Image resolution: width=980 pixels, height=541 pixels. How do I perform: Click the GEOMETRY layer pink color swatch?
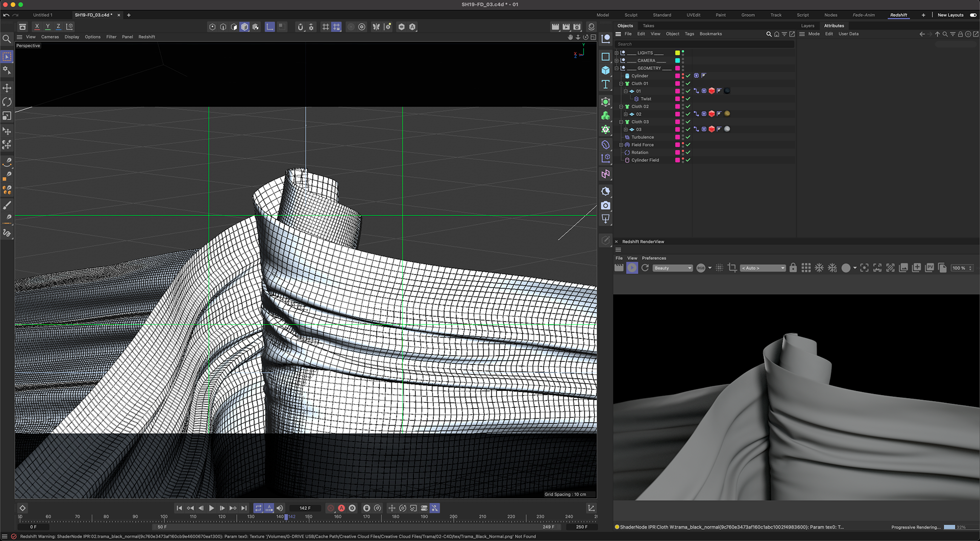coord(677,68)
